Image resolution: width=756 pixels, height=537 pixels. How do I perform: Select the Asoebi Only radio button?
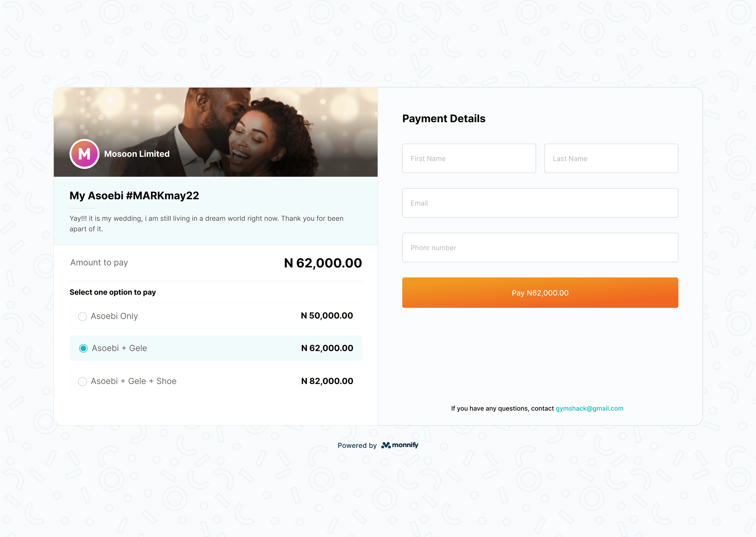(x=82, y=316)
